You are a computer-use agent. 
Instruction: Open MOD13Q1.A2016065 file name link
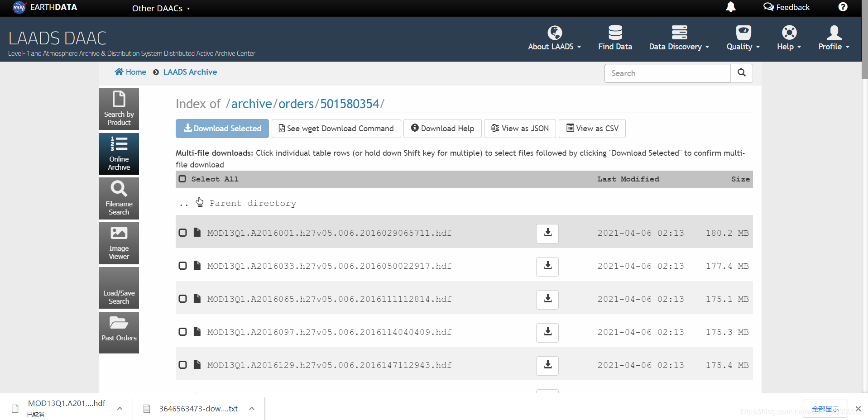click(x=329, y=299)
